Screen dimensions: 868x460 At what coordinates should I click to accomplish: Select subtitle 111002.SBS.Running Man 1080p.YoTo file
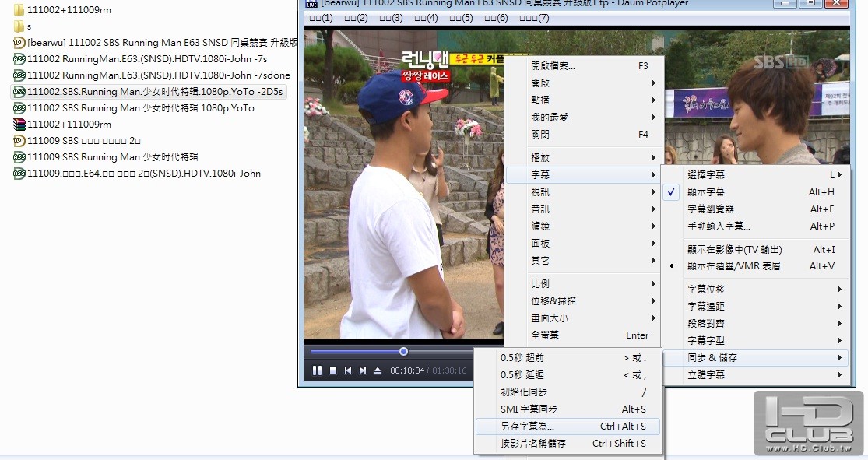click(x=133, y=108)
